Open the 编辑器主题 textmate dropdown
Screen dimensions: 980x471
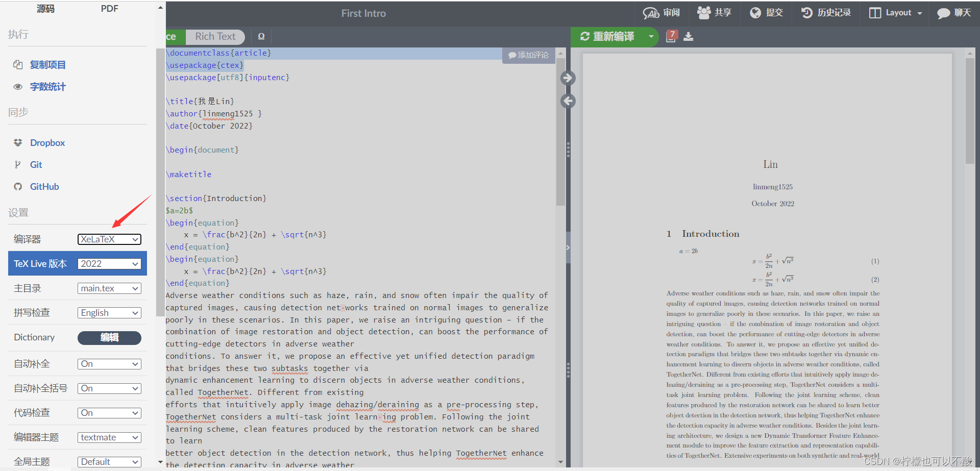109,437
